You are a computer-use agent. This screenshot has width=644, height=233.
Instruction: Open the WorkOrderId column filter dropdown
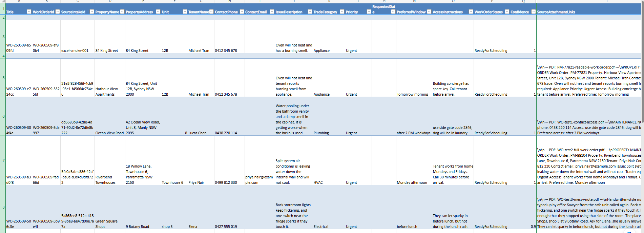coord(58,12)
